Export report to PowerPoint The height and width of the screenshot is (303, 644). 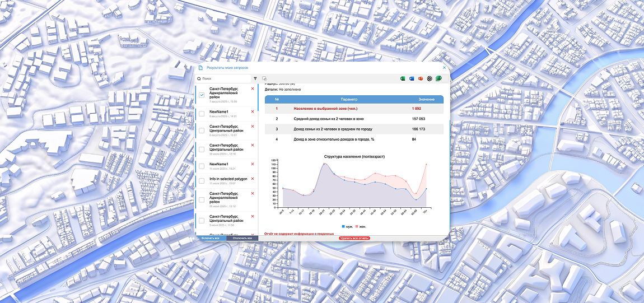[x=420, y=78]
